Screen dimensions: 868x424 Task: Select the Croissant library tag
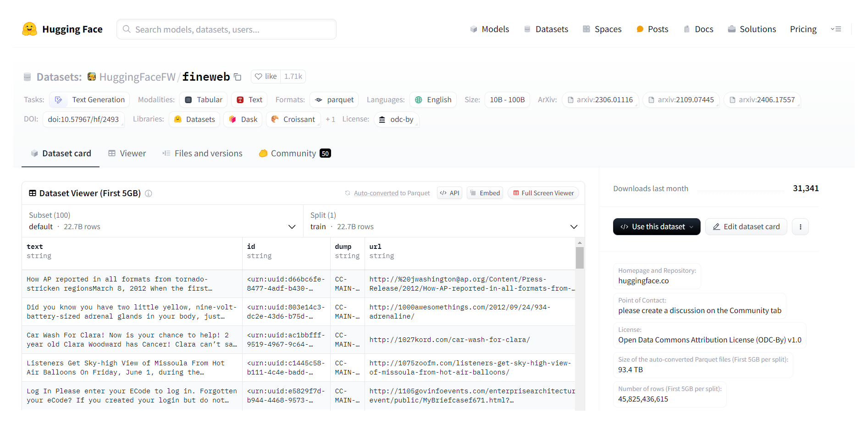tap(293, 119)
